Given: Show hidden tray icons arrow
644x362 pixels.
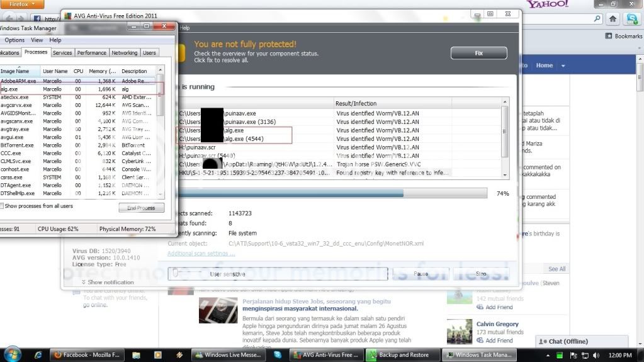Looking at the screenshot, I should (x=548, y=356).
